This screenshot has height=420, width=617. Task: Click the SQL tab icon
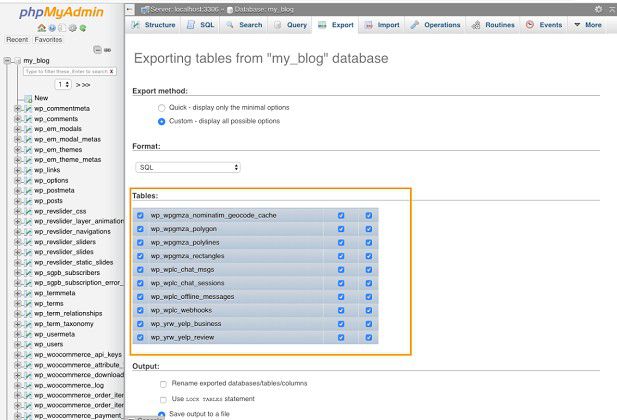click(191, 25)
